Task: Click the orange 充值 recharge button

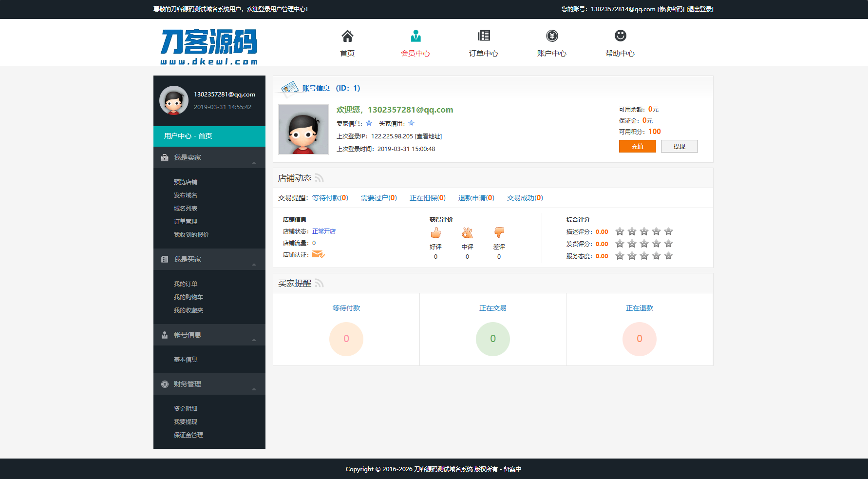Action: (x=637, y=146)
